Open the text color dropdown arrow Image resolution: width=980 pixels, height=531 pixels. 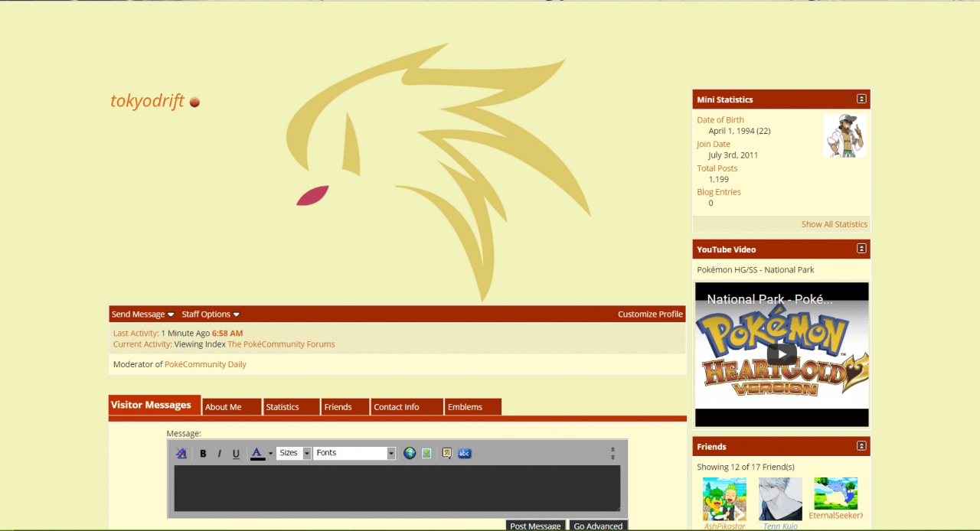point(270,454)
